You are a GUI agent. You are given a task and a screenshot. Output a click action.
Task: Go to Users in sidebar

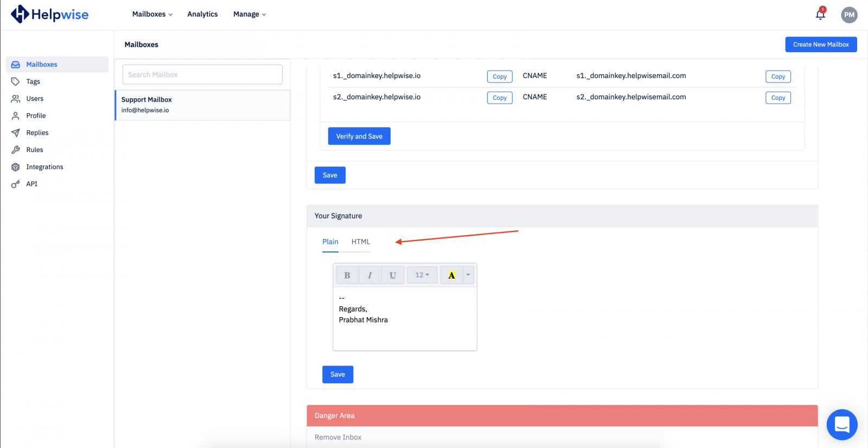(x=35, y=99)
